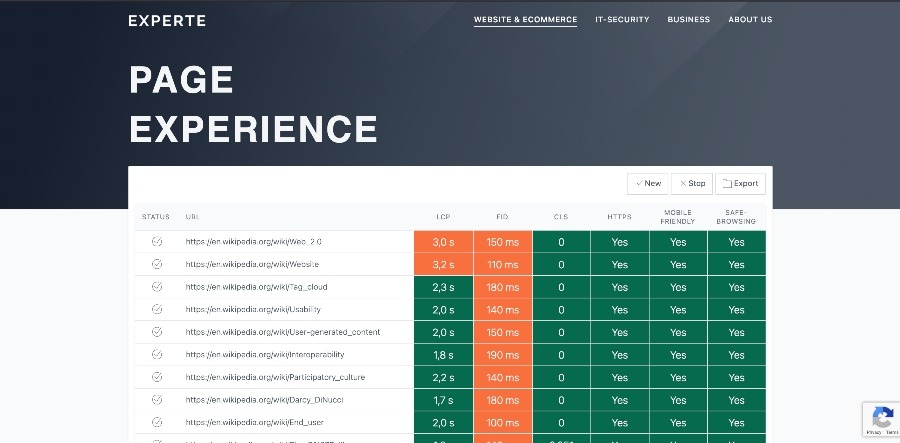
Task: Click the reCAPTCHA badge icon
Action: (883, 417)
